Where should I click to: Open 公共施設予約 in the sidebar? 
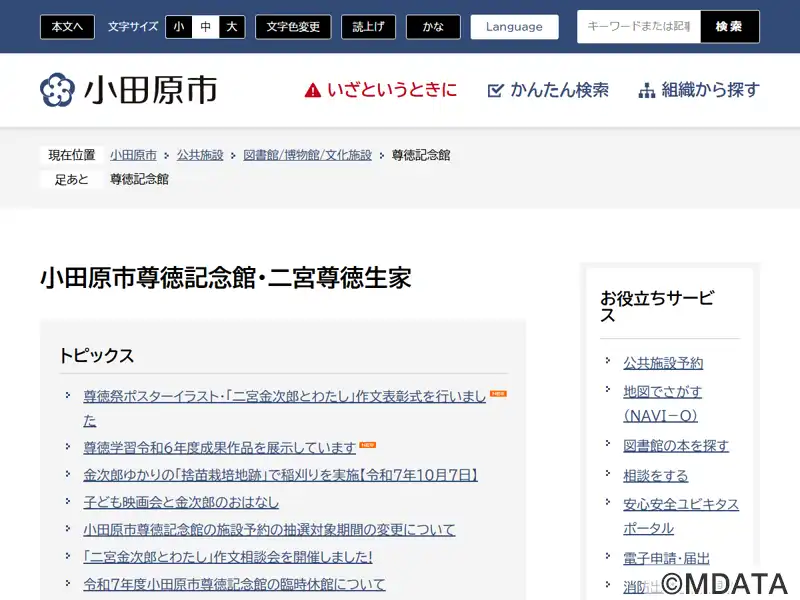click(663, 363)
